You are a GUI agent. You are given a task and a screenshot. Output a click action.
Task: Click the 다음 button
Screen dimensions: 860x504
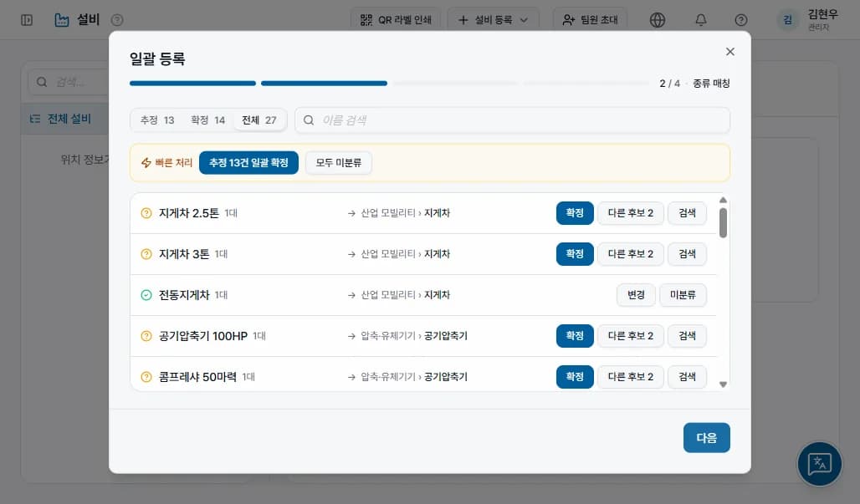706,438
